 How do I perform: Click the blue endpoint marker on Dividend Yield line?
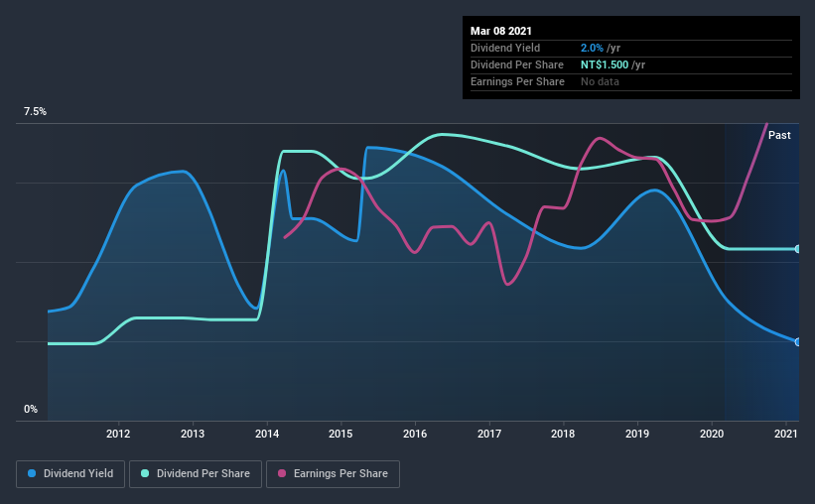797,342
